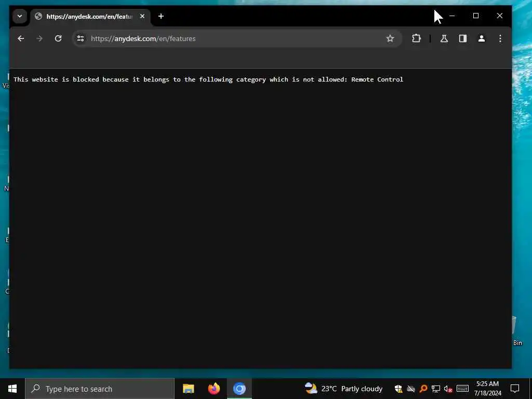Maximize the browser window
This screenshot has width=532, height=399.
(x=476, y=16)
